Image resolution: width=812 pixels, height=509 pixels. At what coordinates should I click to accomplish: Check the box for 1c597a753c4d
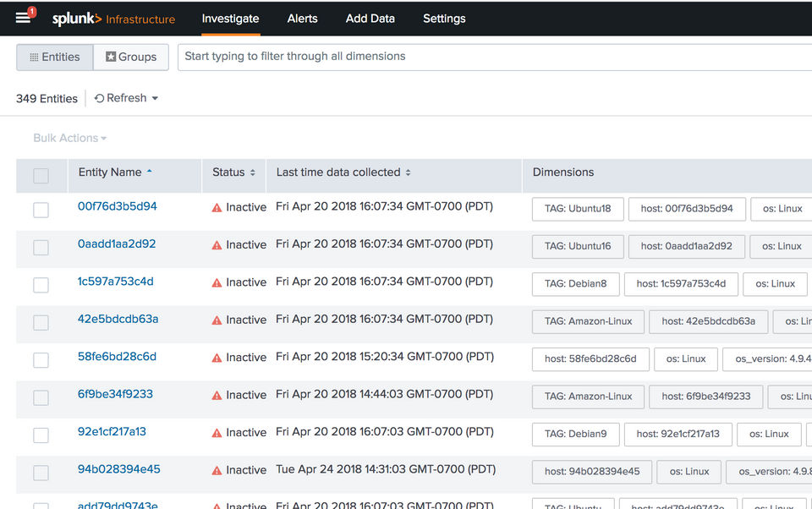pos(41,285)
